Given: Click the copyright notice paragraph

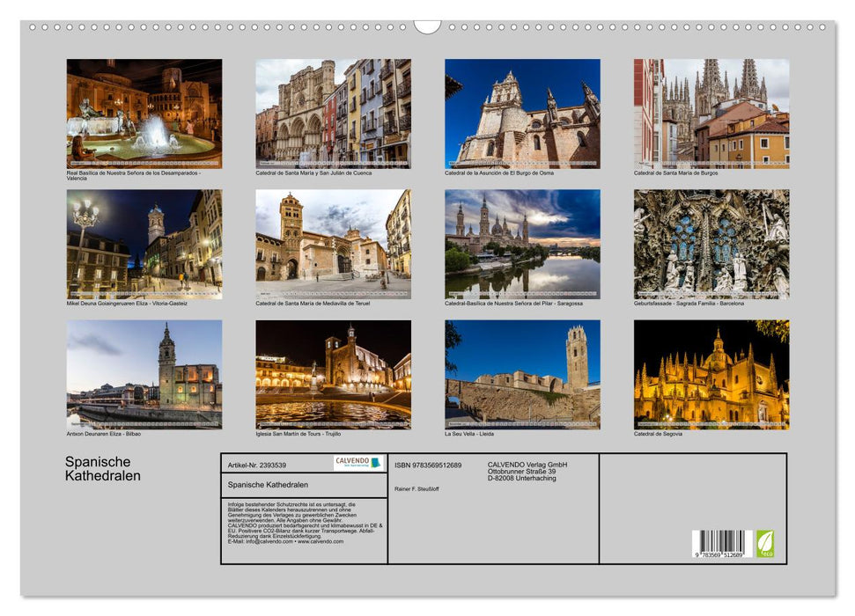Looking at the screenshot, I should pyautogui.click(x=305, y=523).
